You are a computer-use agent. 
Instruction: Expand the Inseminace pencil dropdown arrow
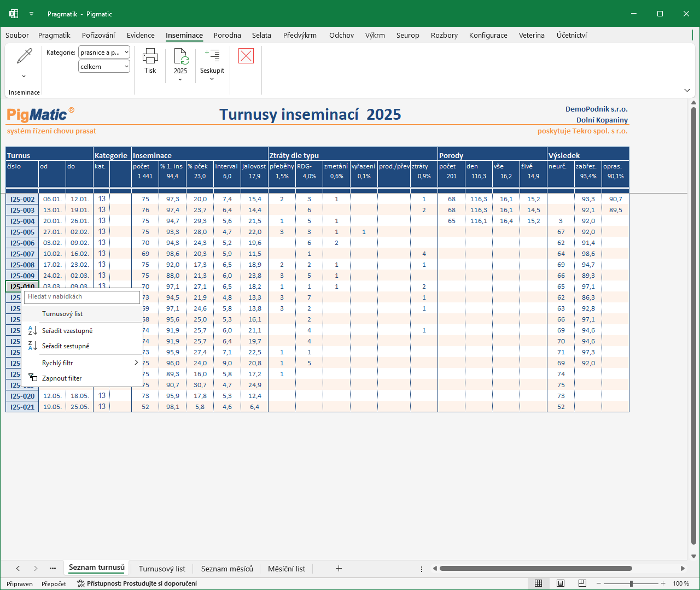pos(24,76)
